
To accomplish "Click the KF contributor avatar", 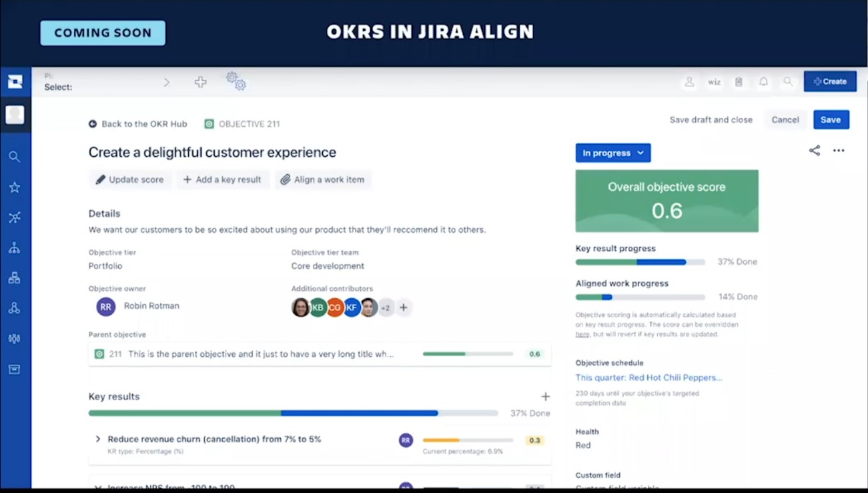I will coord(352,308).
